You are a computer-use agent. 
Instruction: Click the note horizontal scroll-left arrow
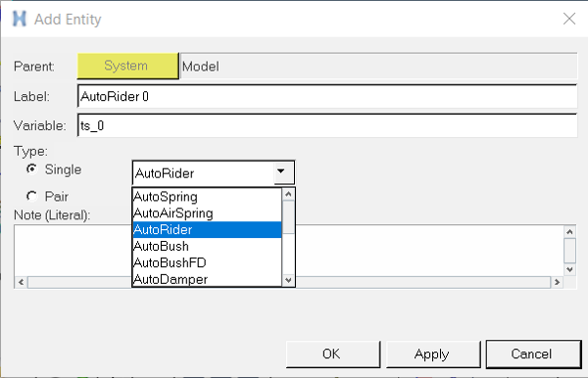click(x=21, y=282)
